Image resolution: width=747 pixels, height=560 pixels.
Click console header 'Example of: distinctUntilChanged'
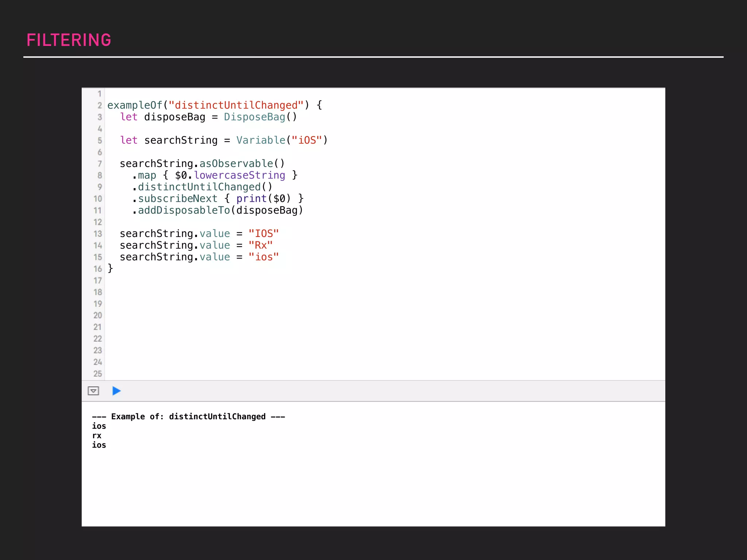point(188,416)
